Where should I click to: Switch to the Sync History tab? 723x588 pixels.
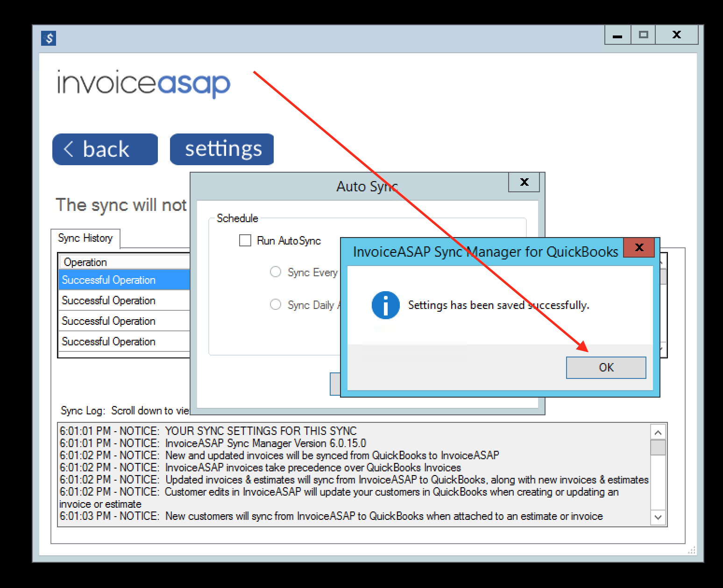coord(85,238)
